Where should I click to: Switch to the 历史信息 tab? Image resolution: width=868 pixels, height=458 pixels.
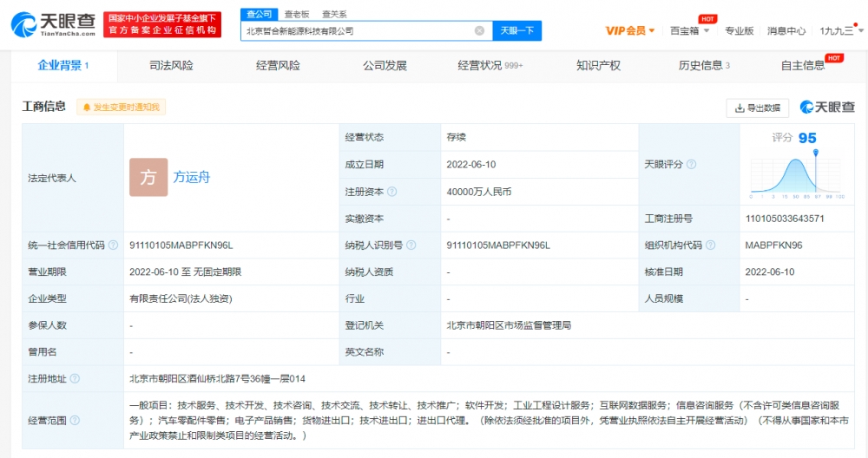[704, 66]
